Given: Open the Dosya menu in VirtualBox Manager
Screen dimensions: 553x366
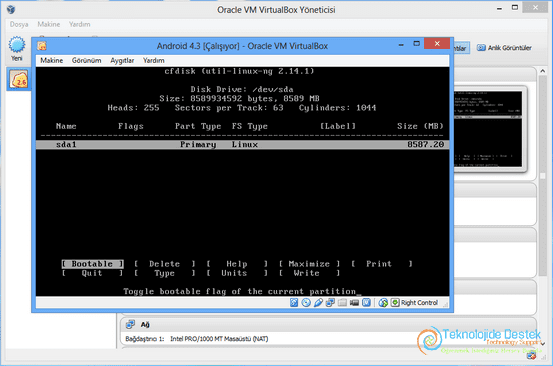Looking at the screenshot, I should point(19,24).
